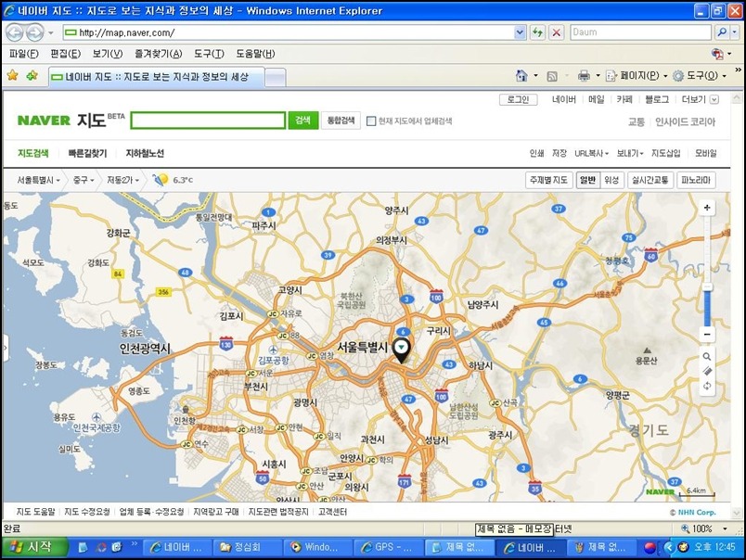Image resolution: width=746 pixels, height=560 pixels.
Task: Click the map zoom-out minus button
Action: pyautogui.click(x=707, y=334)
